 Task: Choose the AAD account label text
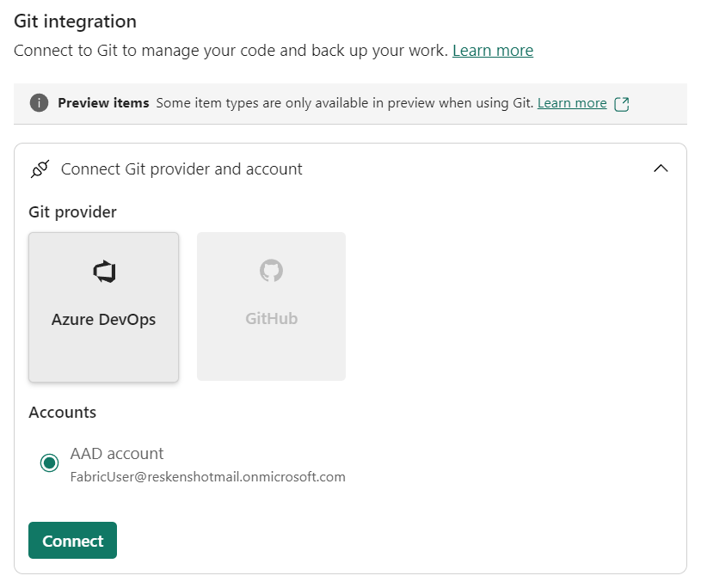117,453
